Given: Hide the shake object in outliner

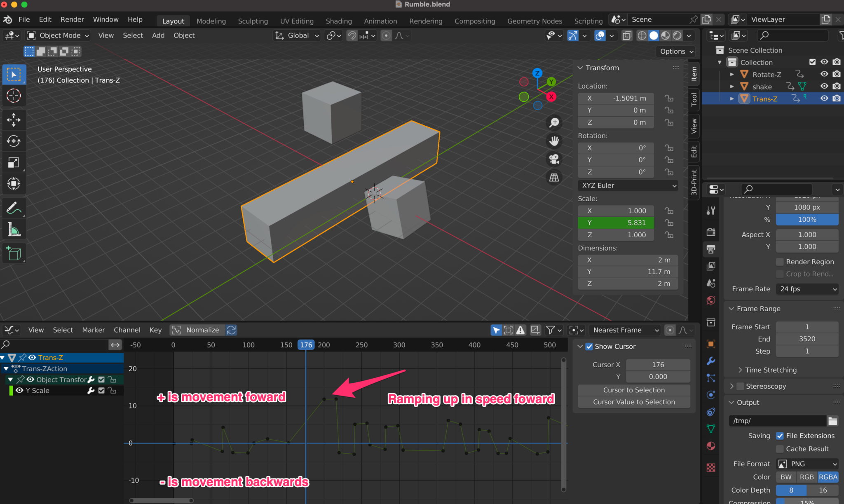Looking at the screenshot, I should (824, 87).
